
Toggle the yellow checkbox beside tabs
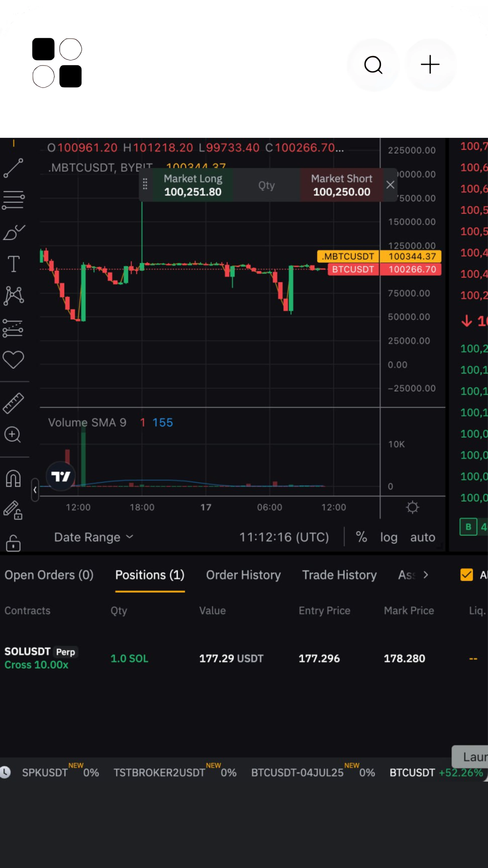(467, 575)
